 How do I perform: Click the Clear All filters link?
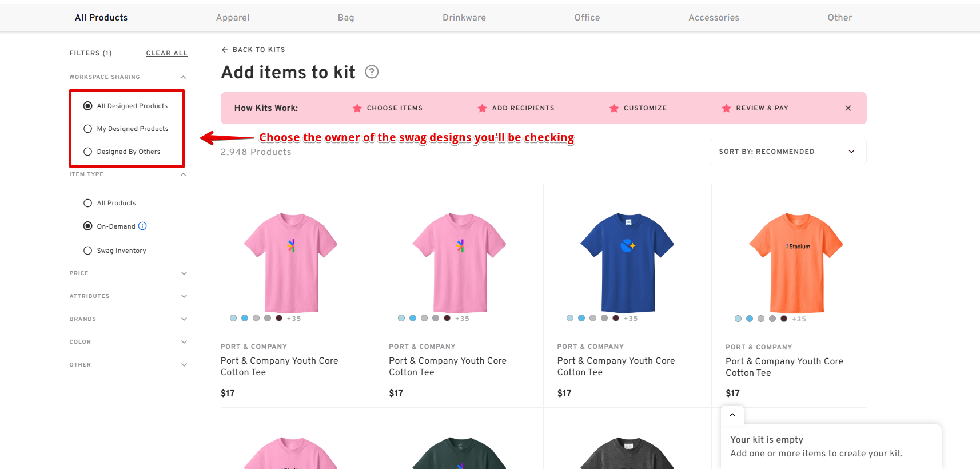(166, 53)
